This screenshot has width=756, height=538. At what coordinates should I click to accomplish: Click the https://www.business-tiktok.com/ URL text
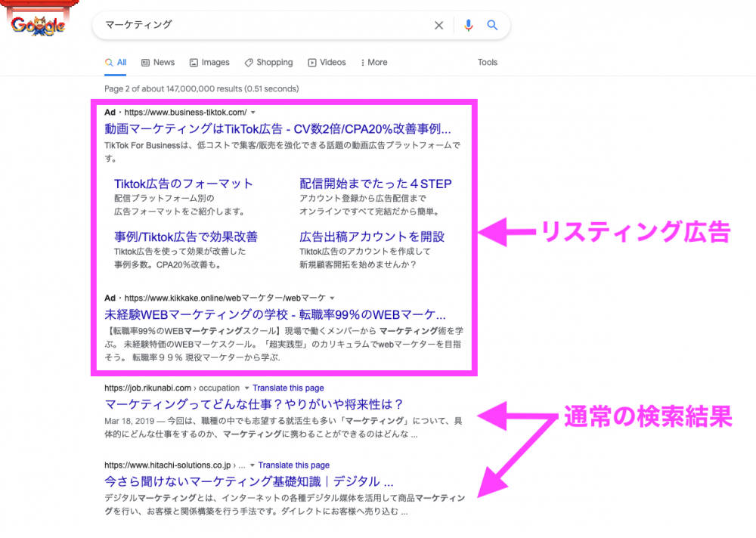pyautogui.click(x=186, y=113)
